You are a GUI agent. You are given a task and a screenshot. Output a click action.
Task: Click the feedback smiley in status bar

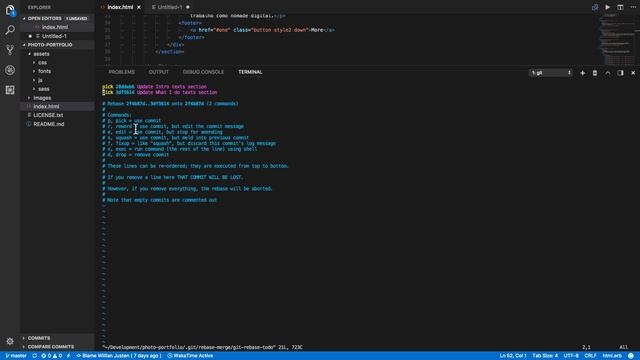[631, 356]
